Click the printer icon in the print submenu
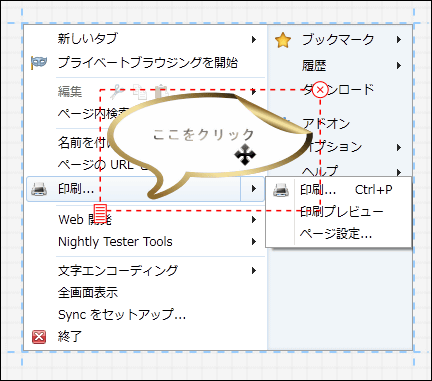Image resolution: width=432 pixels, height=381 pixels. click(280, 190)
